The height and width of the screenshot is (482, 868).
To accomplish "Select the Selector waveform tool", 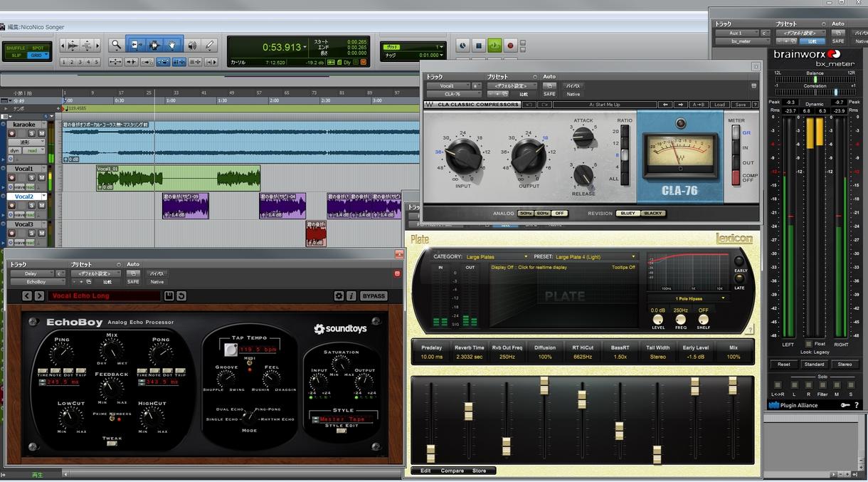I will coord(154,46).
